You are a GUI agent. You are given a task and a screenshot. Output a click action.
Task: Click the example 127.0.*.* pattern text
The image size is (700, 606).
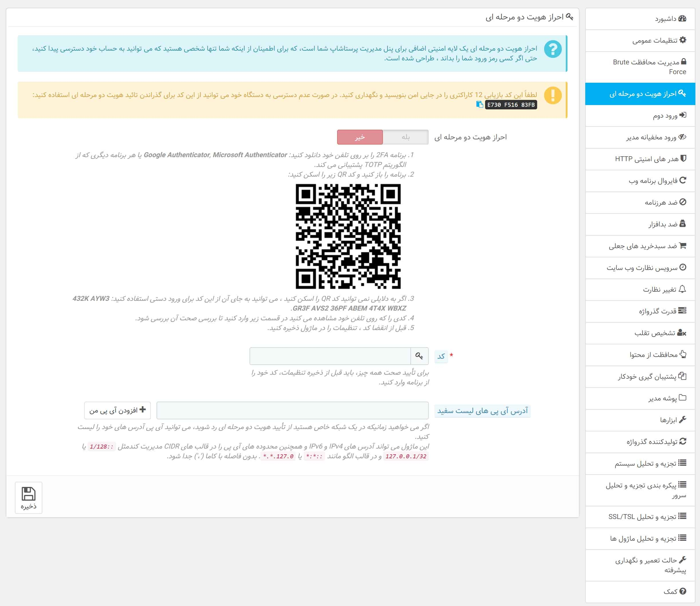(278, 456)
